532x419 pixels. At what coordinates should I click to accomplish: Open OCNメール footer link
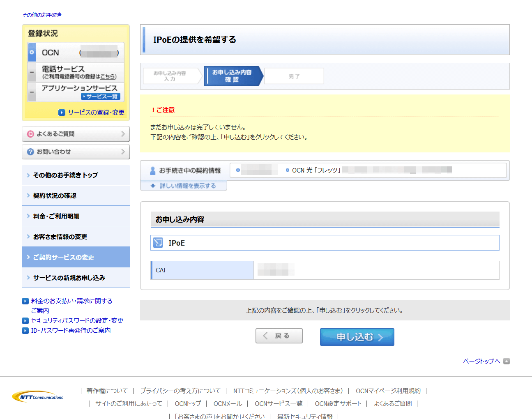[228, 403]
